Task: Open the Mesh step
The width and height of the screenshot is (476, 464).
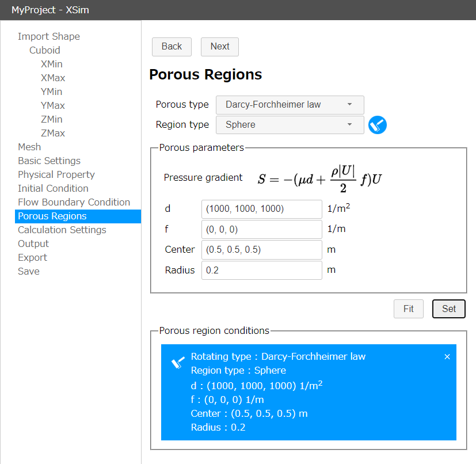Action: coord(29,147)
